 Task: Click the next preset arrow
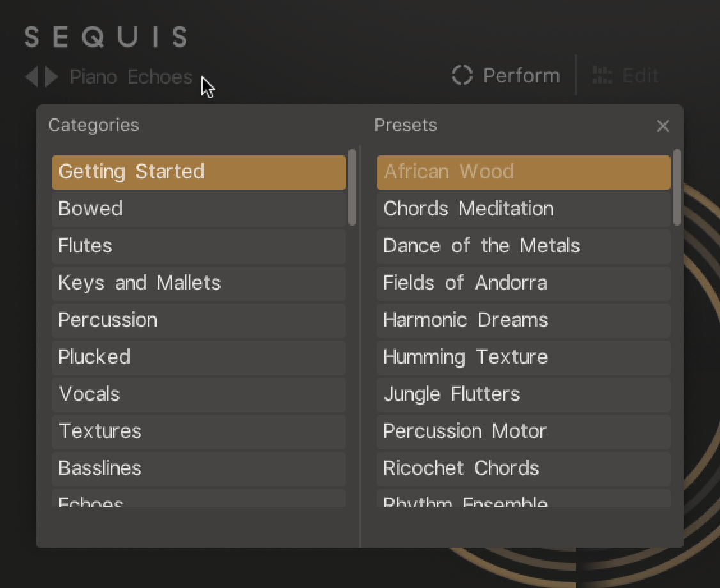[51, 77]
